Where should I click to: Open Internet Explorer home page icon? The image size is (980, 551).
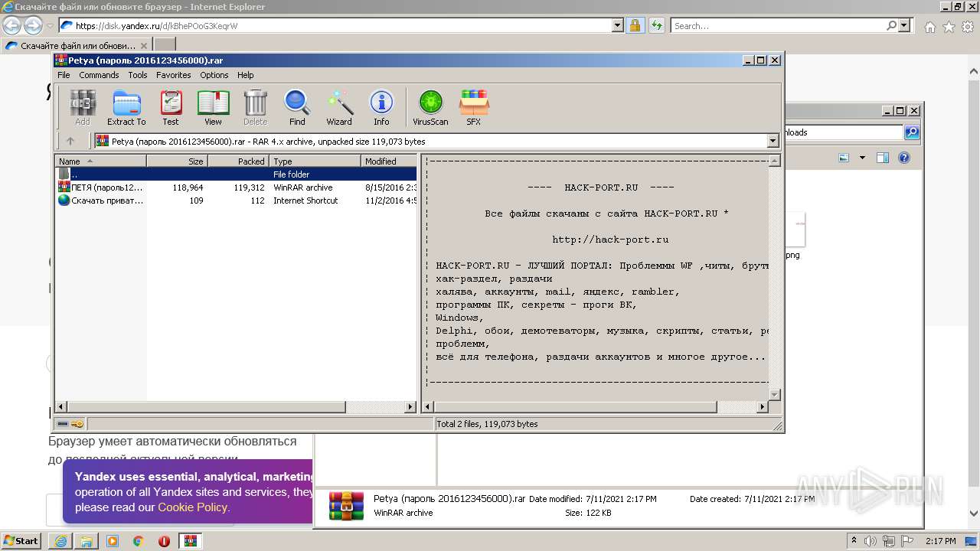point(929,27)
